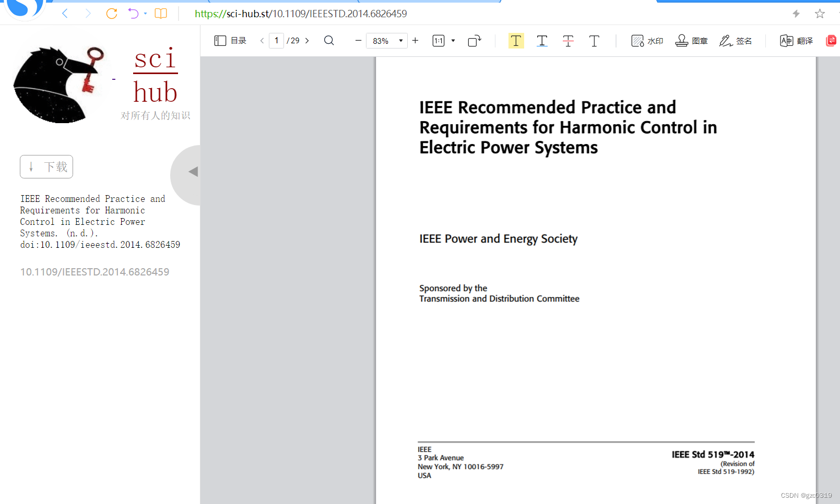Open the dropdown arrow beside the undo icon
Image resolution: width=840 pixels, height=504 pixels.
coord(145,14)
